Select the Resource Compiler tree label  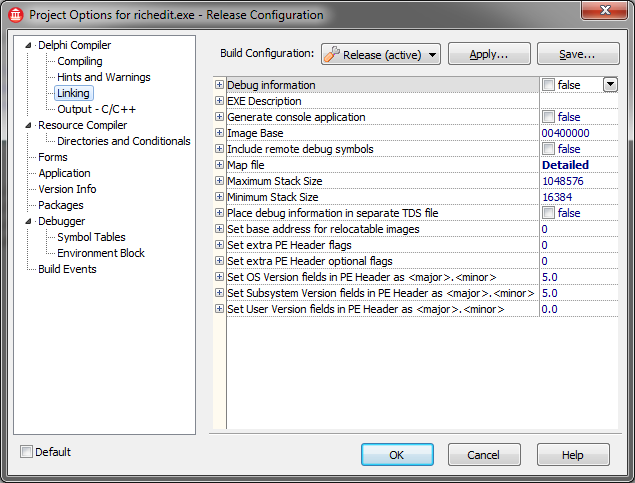83,126
